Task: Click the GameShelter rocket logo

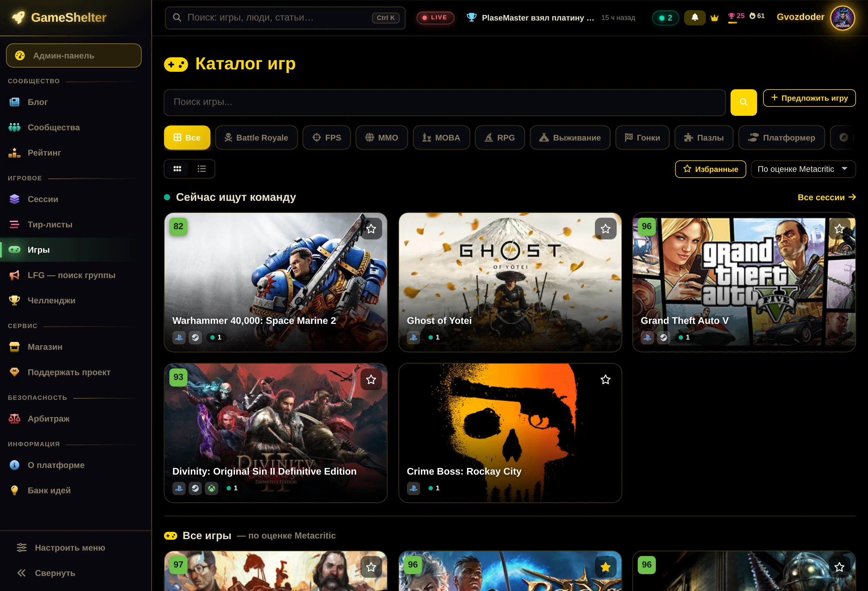Action: [x=18, y=17]
